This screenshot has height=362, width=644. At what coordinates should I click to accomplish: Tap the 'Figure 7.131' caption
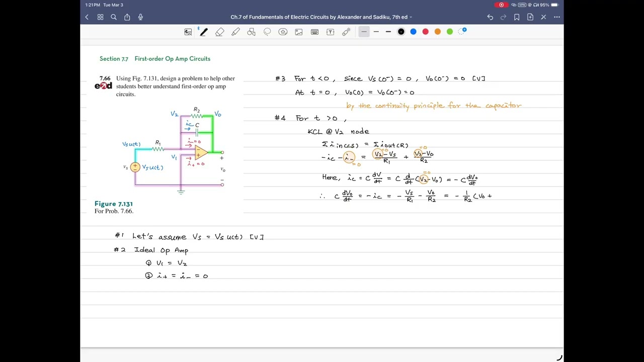pos(114,204)
